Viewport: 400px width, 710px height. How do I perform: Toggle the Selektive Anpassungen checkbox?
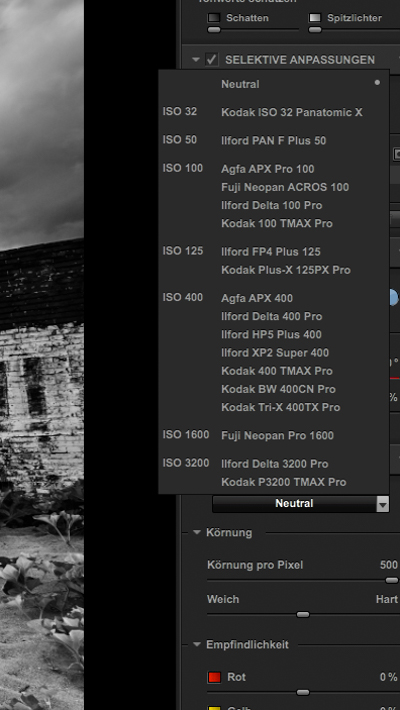212,59
